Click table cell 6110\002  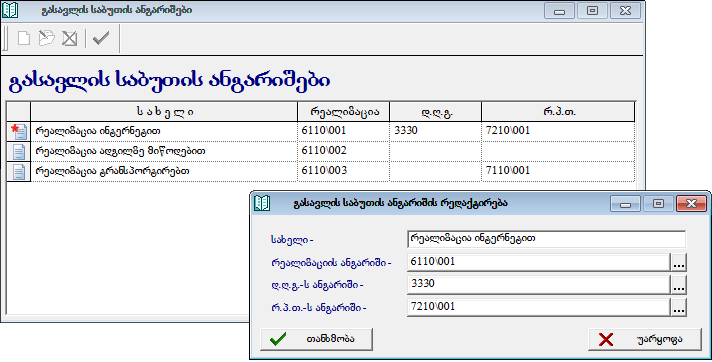[x=344, y=151]
